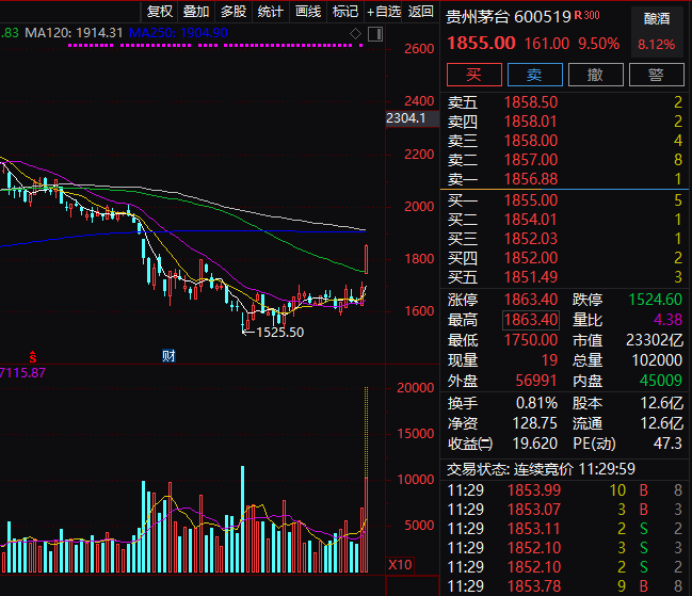
Task: Click the MA250: 1904.90 indicator label
Action: 178,33
